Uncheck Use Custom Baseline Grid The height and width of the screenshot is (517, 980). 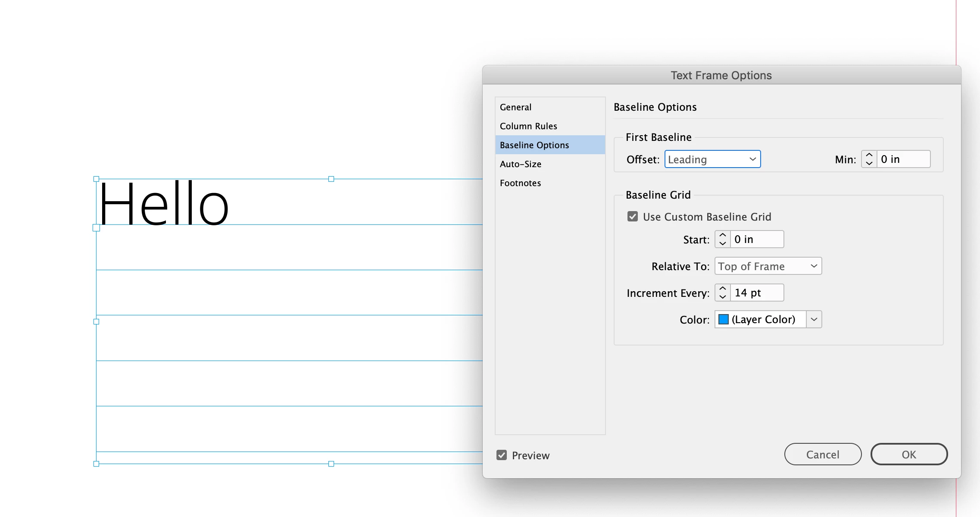633,216
